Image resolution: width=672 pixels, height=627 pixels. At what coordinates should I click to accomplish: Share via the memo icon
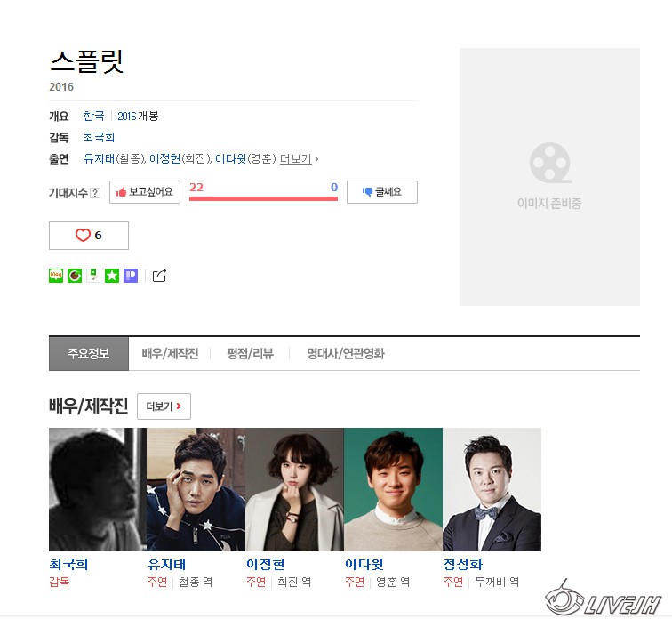93,276
